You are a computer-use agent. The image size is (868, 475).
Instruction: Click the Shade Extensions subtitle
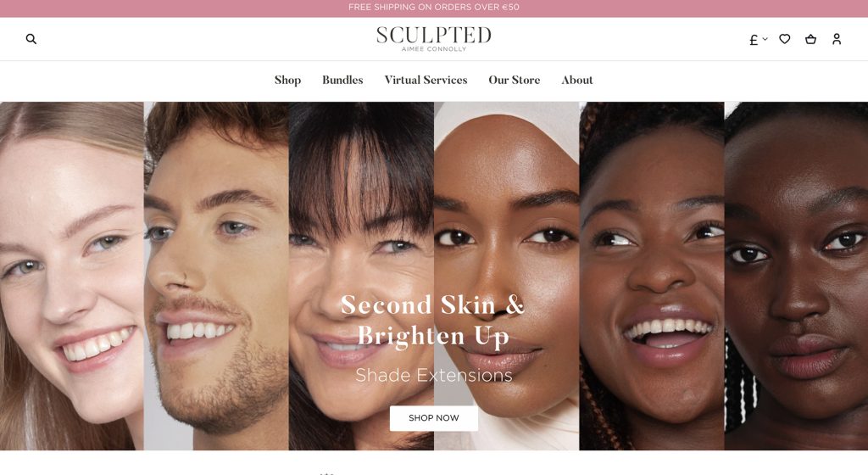point(433,375)
